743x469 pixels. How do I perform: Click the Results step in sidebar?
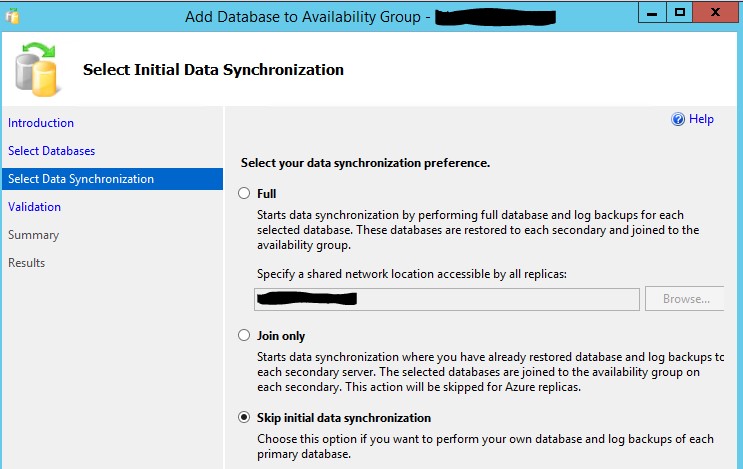pyautogui.click(x=26, y=263)
